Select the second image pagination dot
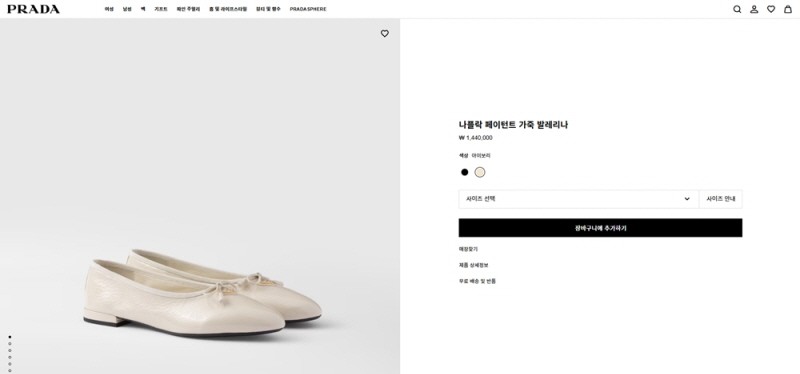Screen dimensions: 800x374 click(10, 343)
